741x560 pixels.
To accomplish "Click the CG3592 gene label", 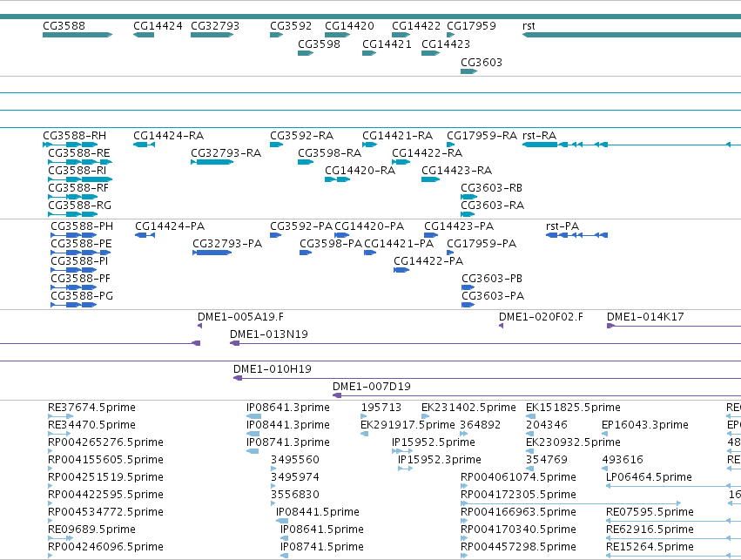I will (x=291, y=26).
